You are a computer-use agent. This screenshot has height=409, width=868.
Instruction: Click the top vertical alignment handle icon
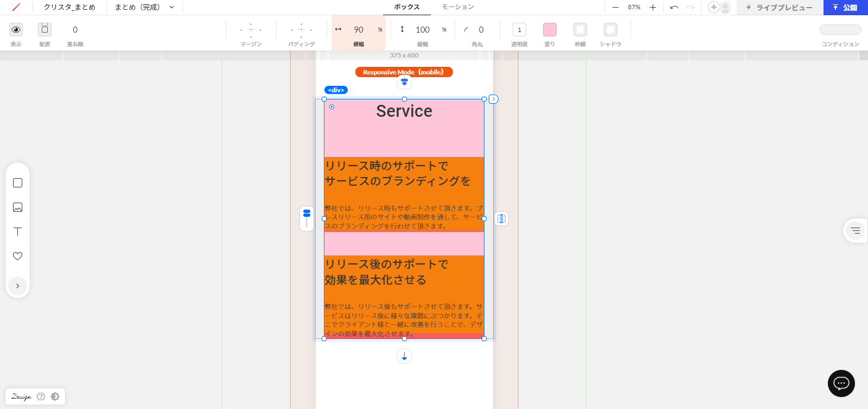point(404,82)
